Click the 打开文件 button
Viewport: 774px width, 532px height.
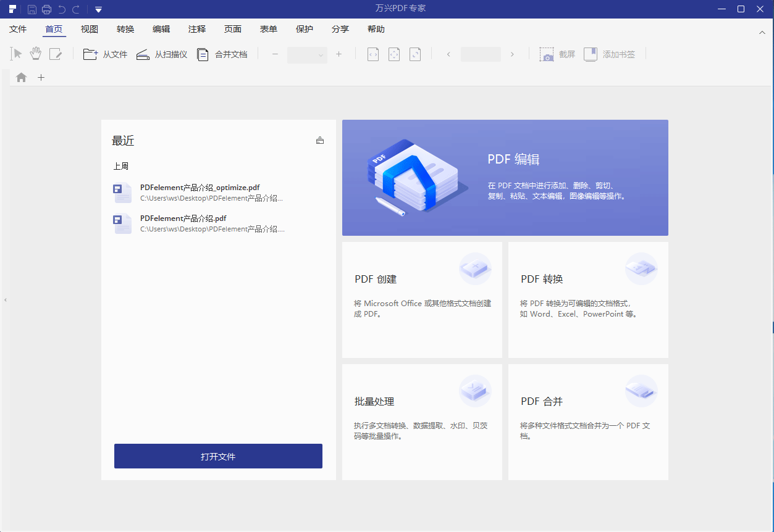218,456
